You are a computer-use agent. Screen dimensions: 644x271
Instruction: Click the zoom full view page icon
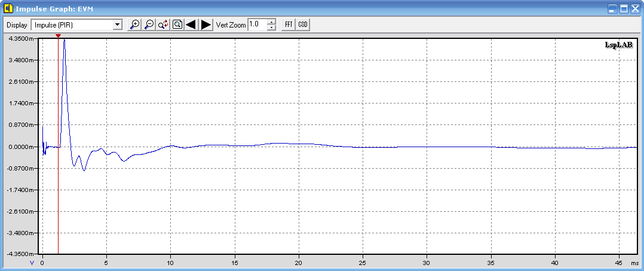tap(177, 25)
